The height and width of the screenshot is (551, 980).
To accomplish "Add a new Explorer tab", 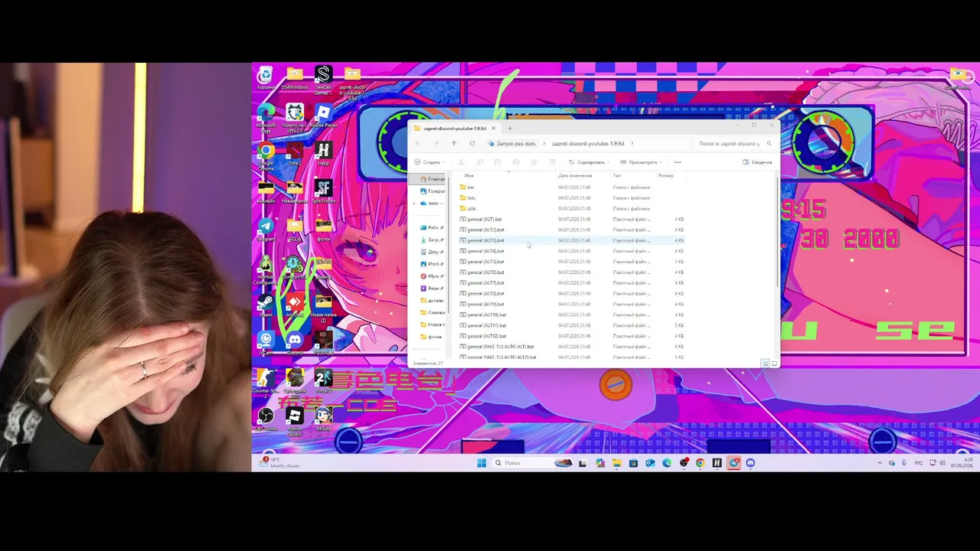I will click(x=510, y=129).
